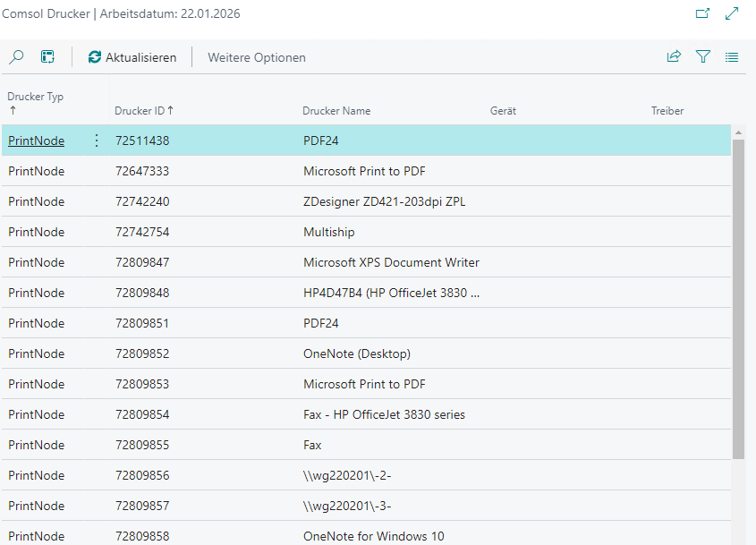Click Drucker Name column header
Image resolution: width=756 pixels, height=545 pixels.
336,110
